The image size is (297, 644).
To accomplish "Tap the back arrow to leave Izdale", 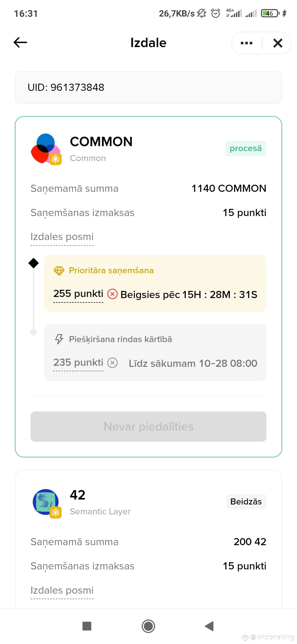I will 20,43.
